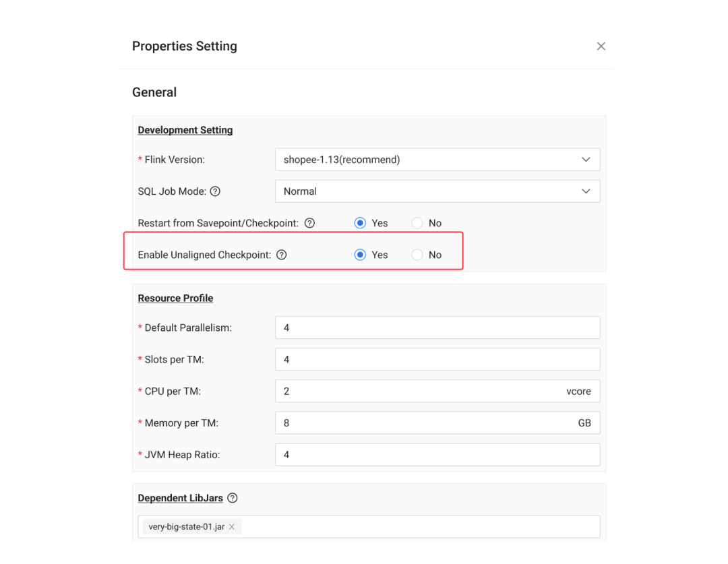
Task: Select Yes for Restart from Savepoint/Checkpoint
Action: [x=360, y=223]
